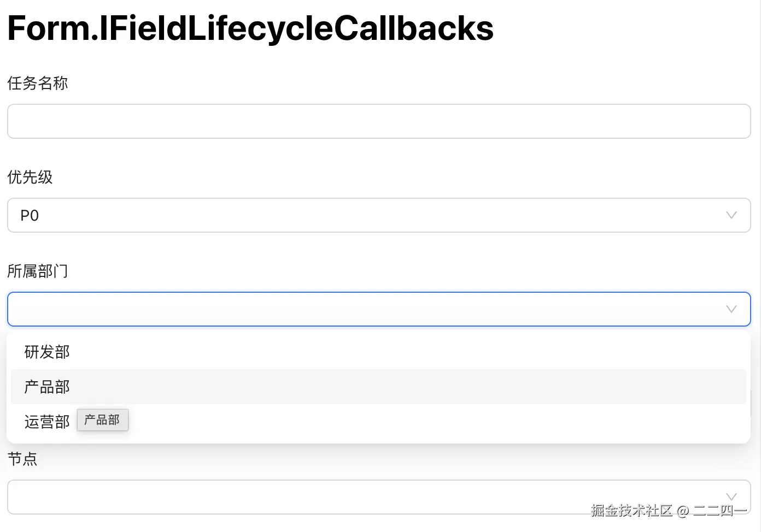Pick 运营部 in the dropdown list

point(47,422)
